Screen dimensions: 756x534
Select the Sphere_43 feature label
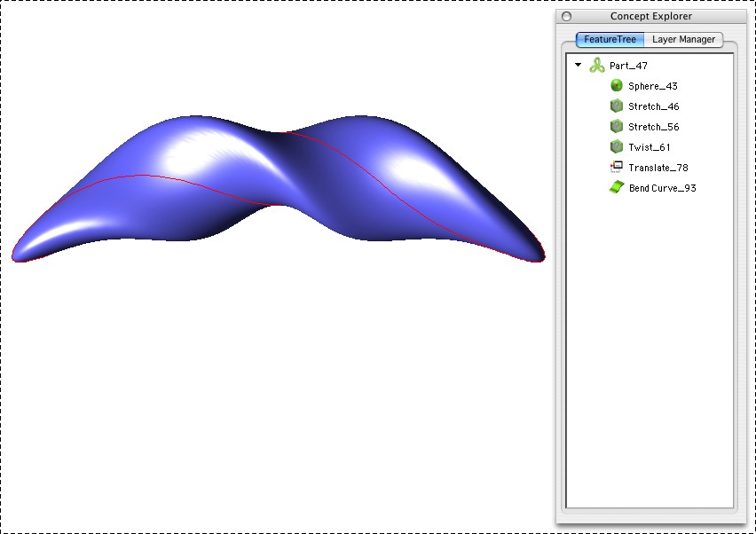(x=652, y=87)
